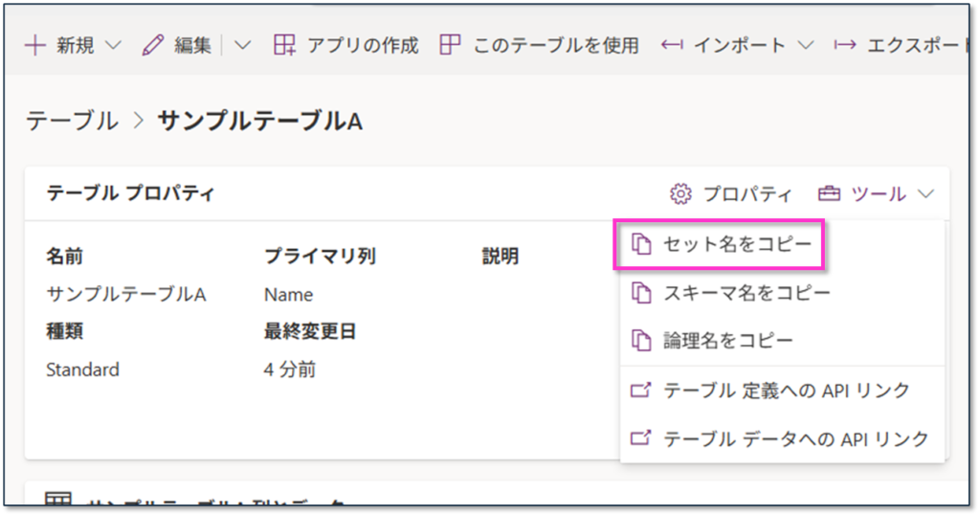
Task: Collapse the ツール menu using its chevron
Action: (925, 194)
